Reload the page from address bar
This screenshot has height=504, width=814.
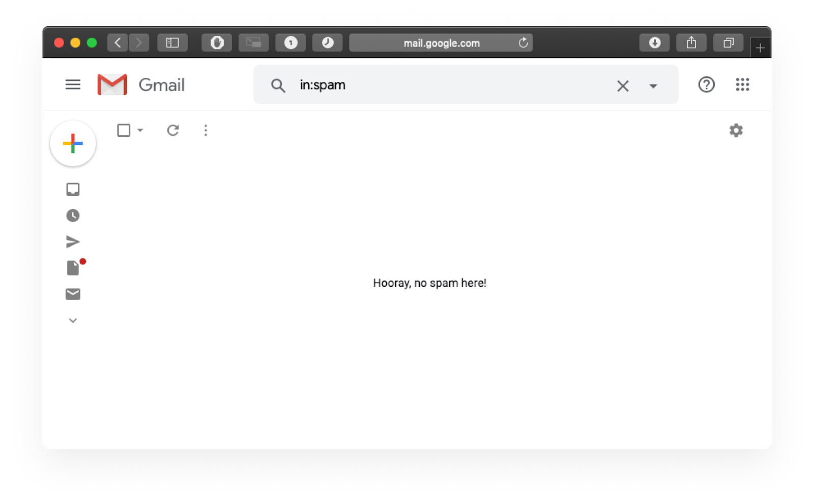pos(523,43)
